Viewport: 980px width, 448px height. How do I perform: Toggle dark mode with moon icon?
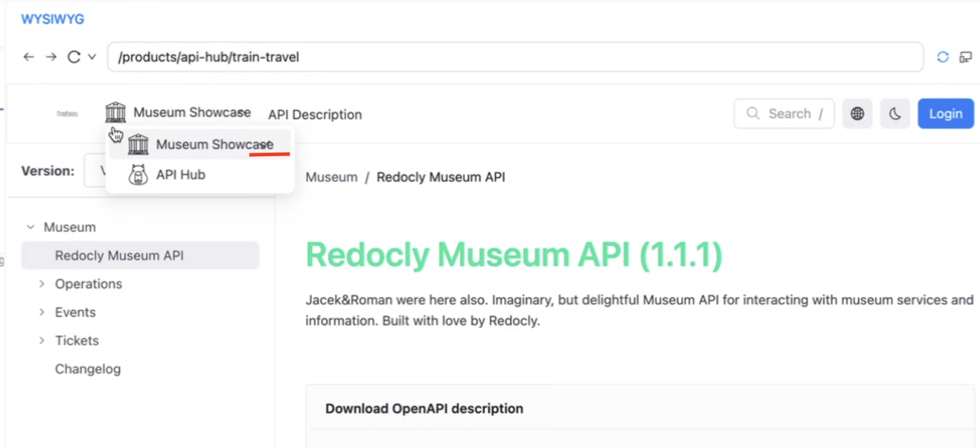tap(895, 113)
